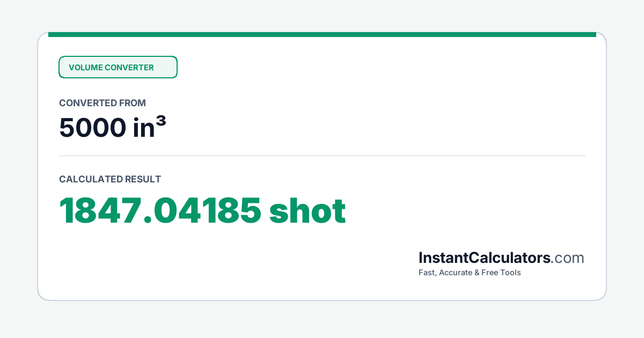Screen dimensions: 644x338
Task: Click the word CONVERTER in the badge
Action: pyautogui.click(x=129, y=68)
